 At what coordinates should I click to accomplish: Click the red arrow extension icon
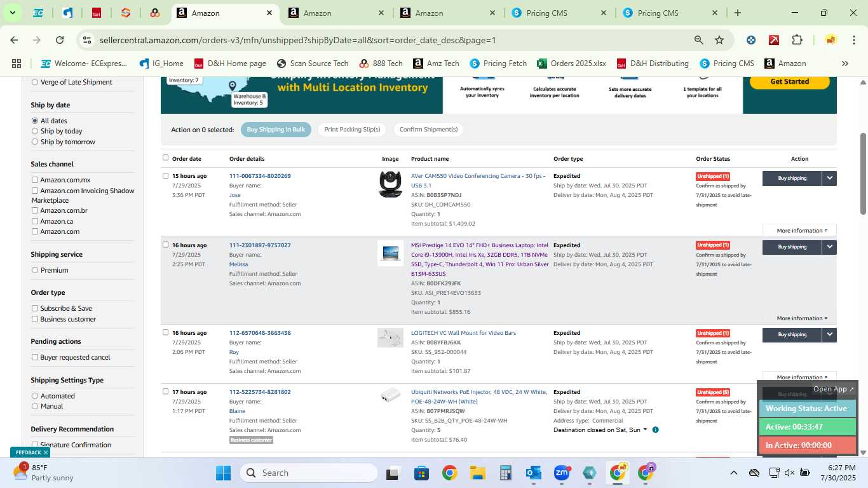click(774, 40)
